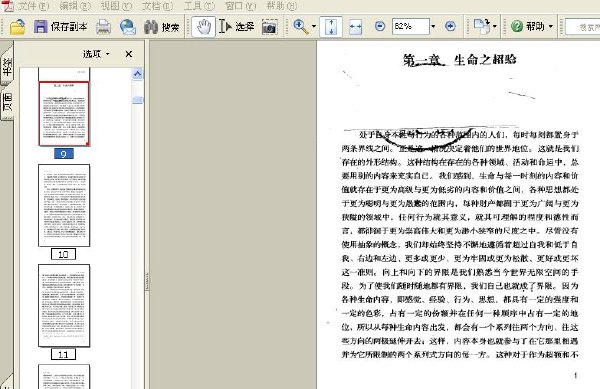Switch to the 页面 pages side tab

click(x=7, y=102)
